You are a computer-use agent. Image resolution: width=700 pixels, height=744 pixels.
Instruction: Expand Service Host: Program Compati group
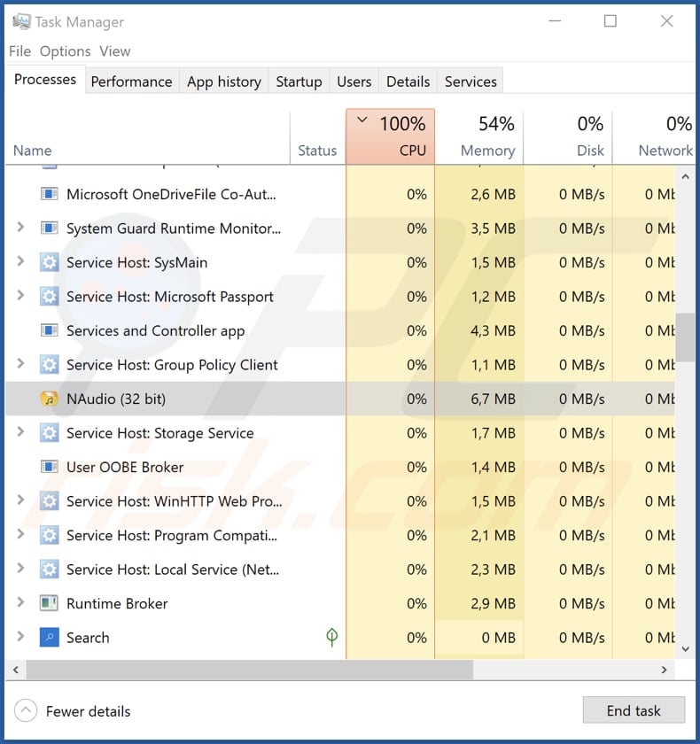(x=20, y=534)
